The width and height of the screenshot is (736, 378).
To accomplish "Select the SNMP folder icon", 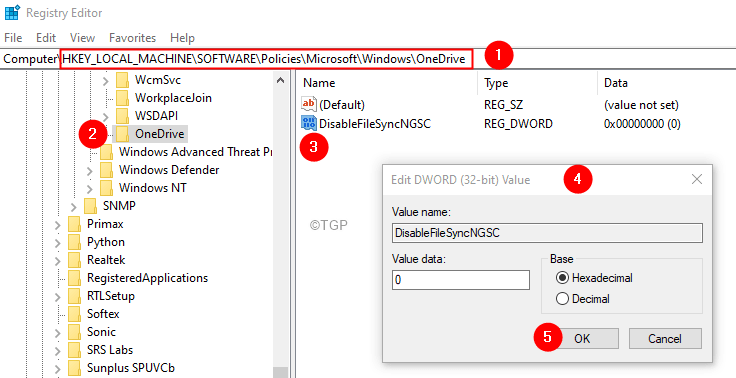I will pyautogui.click(x=91, y=206).
